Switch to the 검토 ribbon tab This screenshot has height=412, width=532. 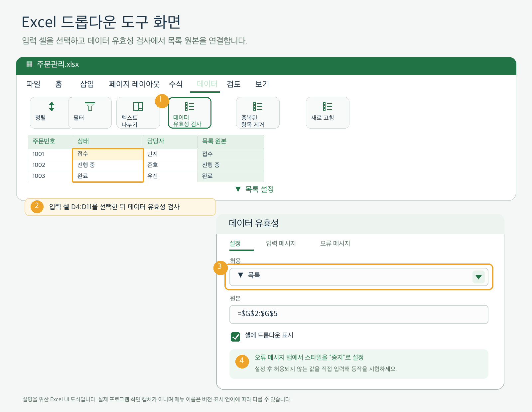pos(234,84)
